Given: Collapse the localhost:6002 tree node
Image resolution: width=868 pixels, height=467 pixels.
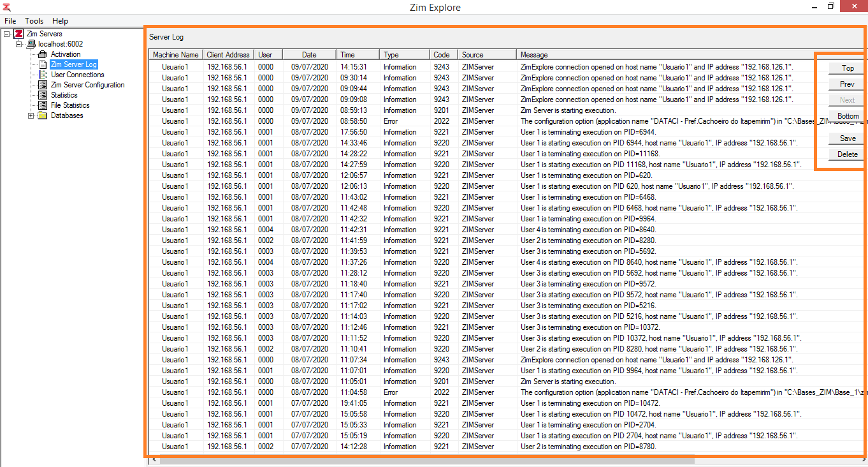Looking at the screenshot, I should pyautogui.click(x=19, y=44).
